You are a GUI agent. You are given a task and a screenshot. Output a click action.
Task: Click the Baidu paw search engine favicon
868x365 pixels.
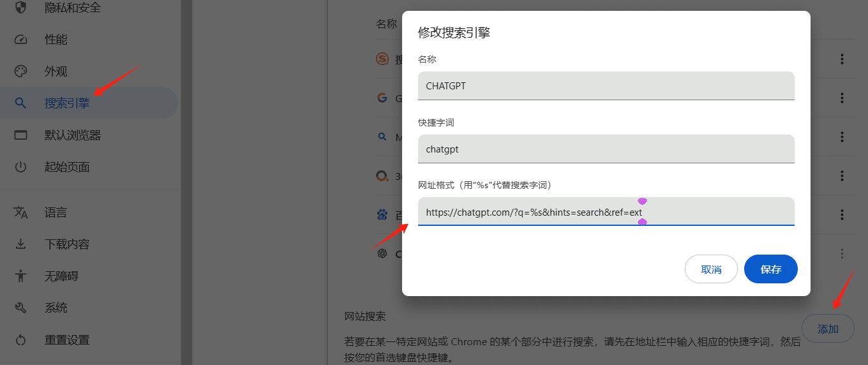(x=382, y=214)
